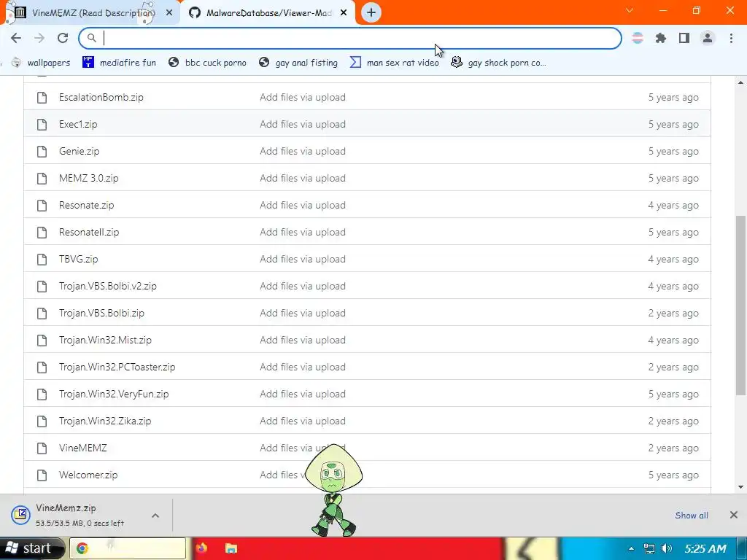Open Trojan.Win32.Zika.zip file link

point(105,421)
